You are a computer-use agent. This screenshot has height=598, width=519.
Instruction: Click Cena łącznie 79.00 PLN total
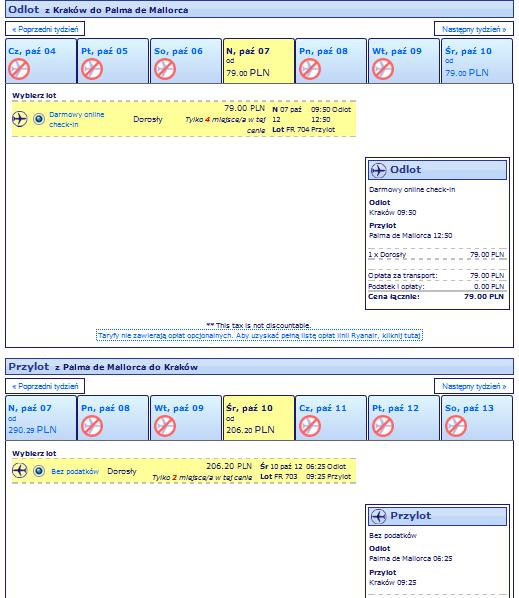click(436, 297)
